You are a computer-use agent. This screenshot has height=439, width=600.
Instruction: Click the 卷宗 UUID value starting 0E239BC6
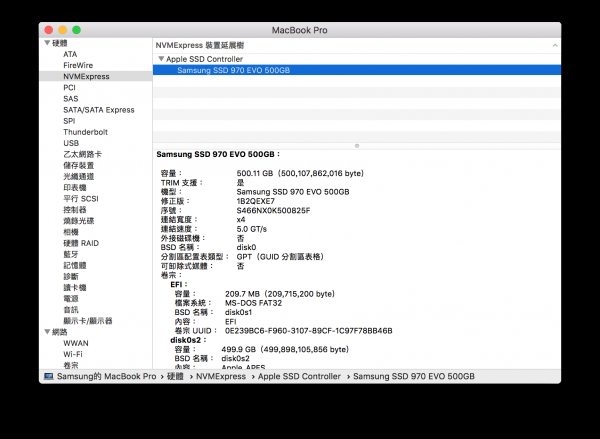[308, 331]
